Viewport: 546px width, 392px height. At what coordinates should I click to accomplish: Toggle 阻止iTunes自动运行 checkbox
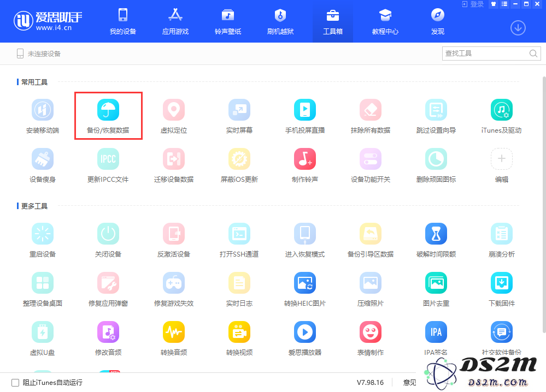(x=15, y=383)
